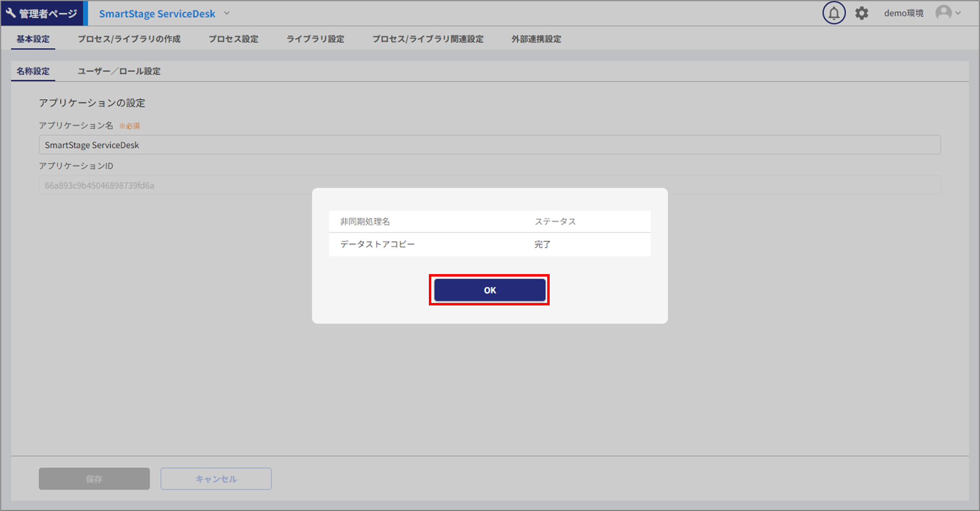Switch to the 外部連携設定 tab
This screenshot has height=511, width=980.
[x=536, y=39]
